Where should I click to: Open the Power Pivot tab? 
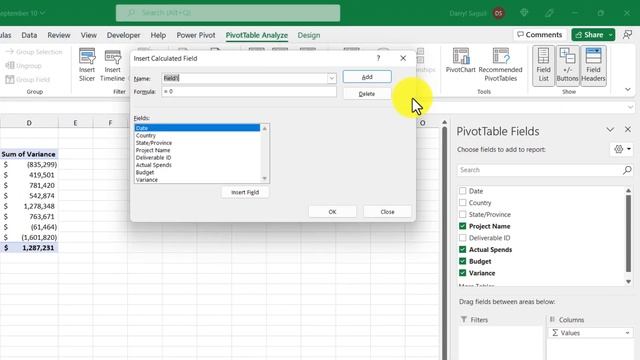[x=196, y=35]
